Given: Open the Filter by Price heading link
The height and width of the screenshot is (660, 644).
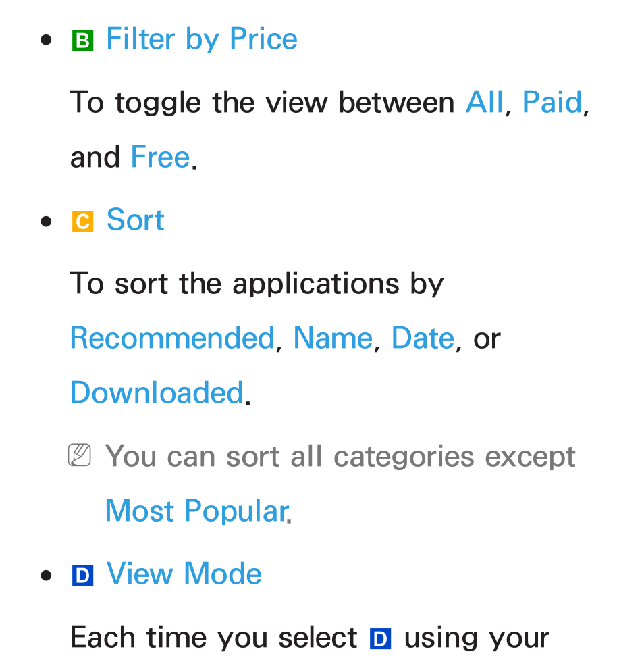Looking at the screenshot, I should coord(202,41).
